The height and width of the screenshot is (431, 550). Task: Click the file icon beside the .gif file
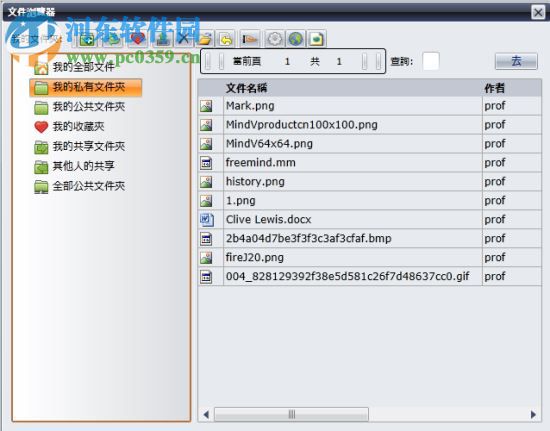coord(206,276)
